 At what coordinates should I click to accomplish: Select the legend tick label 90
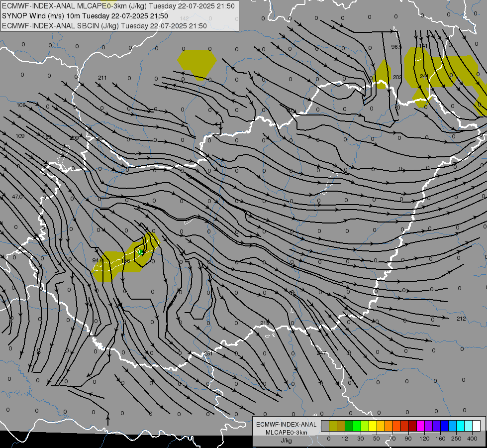point(408,439)
